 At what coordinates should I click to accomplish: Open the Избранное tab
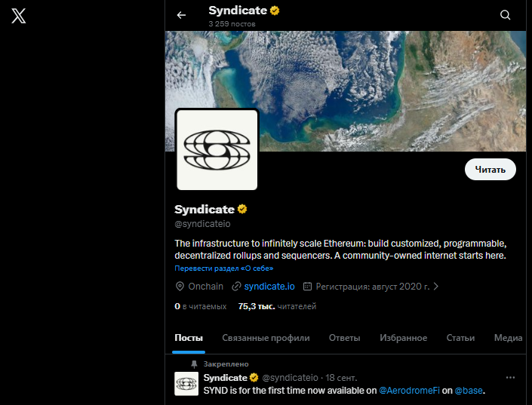point(403,338)
